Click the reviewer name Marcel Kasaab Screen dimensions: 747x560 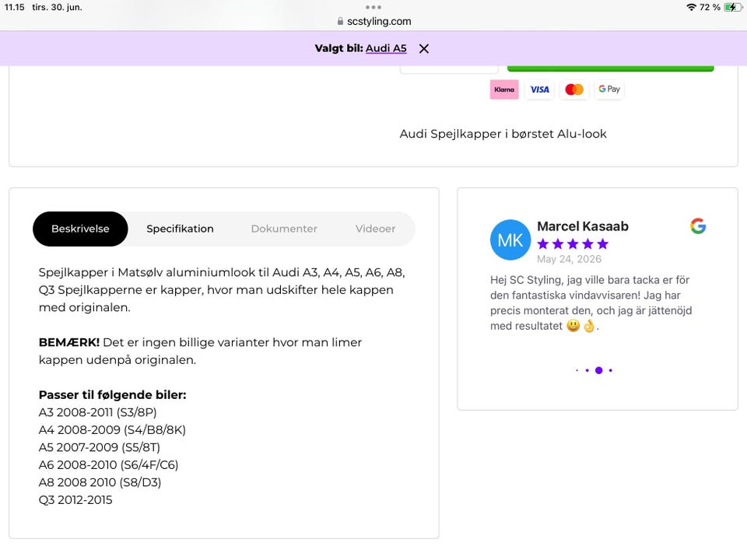coord(583,226)
